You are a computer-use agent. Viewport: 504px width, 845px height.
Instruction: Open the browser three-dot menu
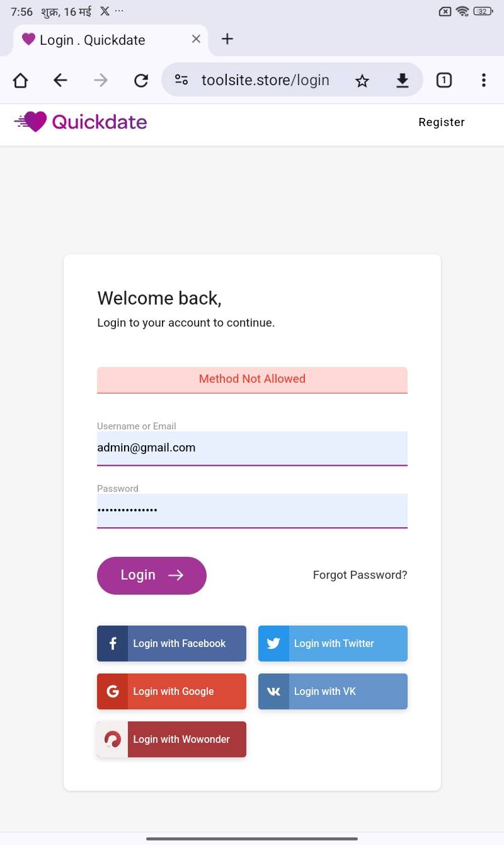(483, 80)
